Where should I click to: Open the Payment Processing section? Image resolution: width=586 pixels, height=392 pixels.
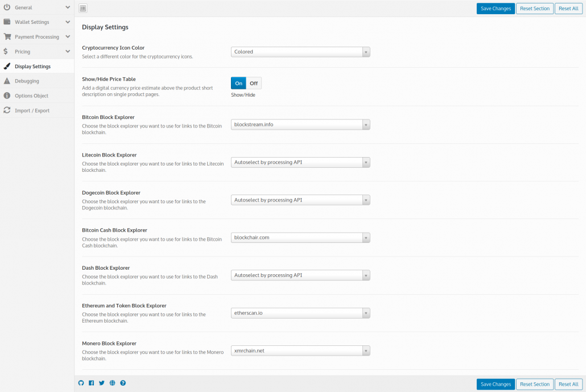pyautogui.click(x=37, y=36)
